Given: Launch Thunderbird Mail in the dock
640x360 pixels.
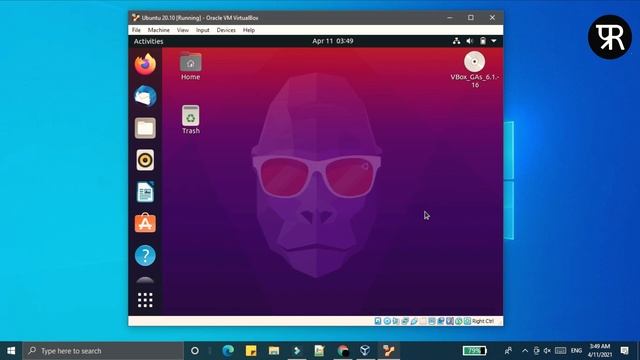Looking at the screenshot, I should tap(145, 96).
